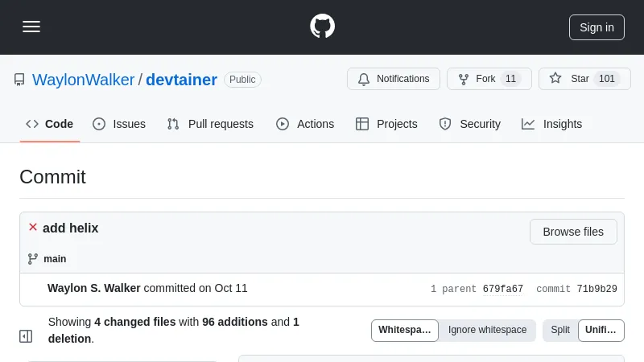Click the Sign in button

597,27
